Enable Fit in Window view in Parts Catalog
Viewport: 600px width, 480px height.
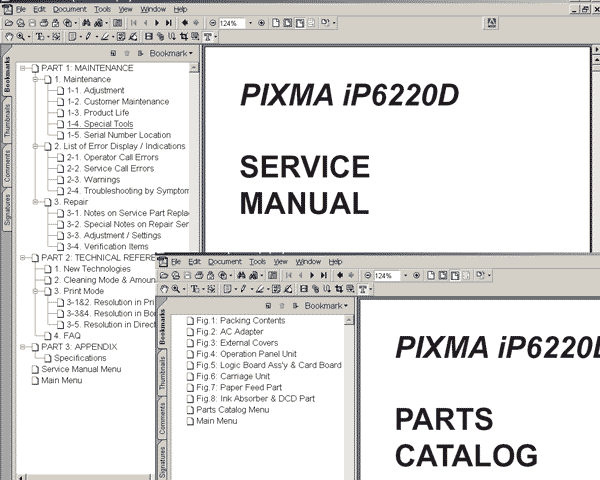(x=443, y=275)
